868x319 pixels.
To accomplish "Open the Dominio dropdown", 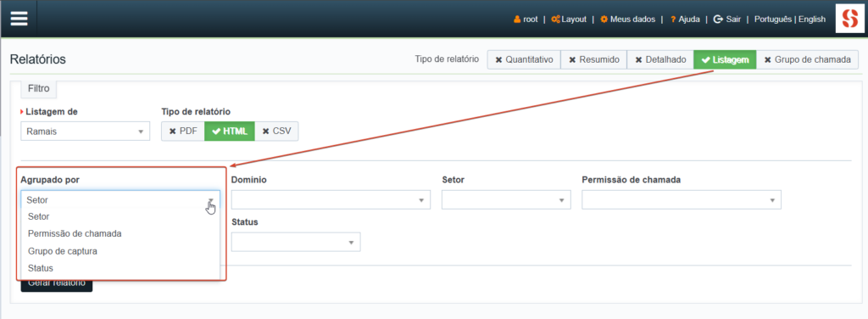I will pyautogui.click(x=331, y=200).
